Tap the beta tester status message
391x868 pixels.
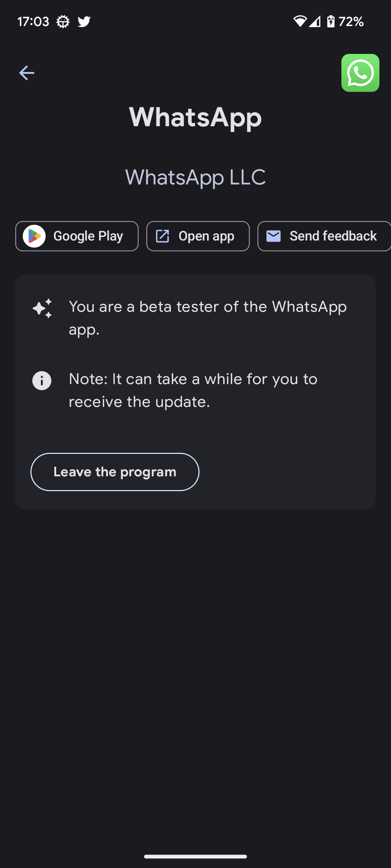pyautogui.click(x=208, y=318)
